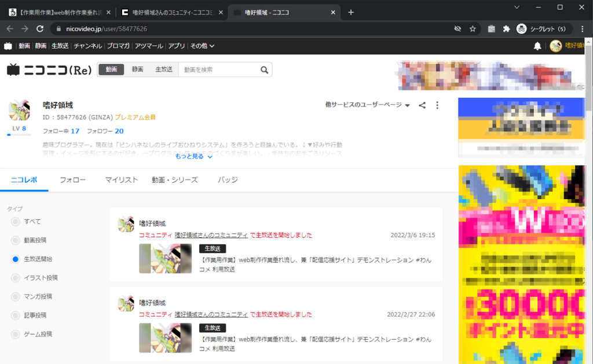Screen dimensions: 593x364
Task: Bookmark this page with star icon
Action: (473, 28)
